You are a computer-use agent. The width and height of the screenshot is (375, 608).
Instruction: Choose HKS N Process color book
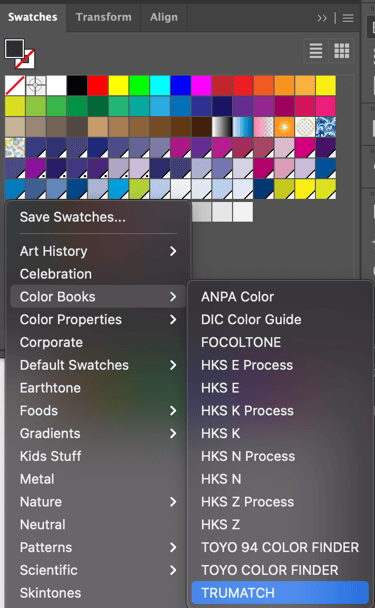(280, 456)
